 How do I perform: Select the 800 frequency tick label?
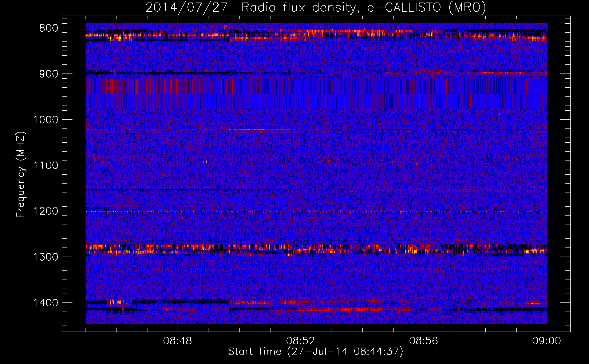coord(48,28)
